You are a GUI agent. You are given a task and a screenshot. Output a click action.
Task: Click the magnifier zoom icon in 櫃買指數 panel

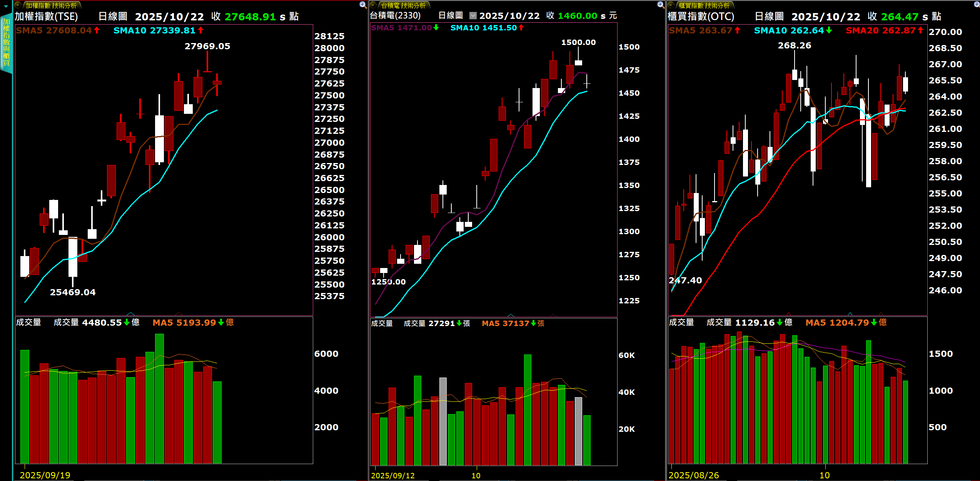(x=977, y=5)
